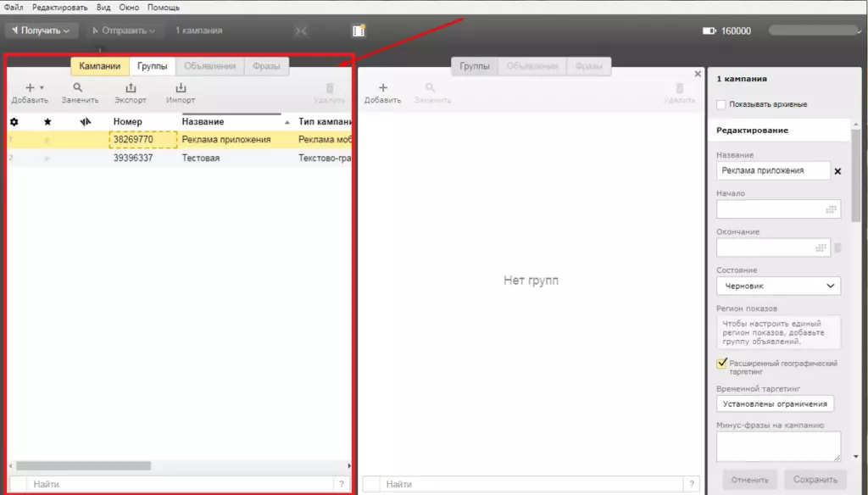Open the Получить dropdown button
The height and width of the screenshot is (495, 868).
41,31
